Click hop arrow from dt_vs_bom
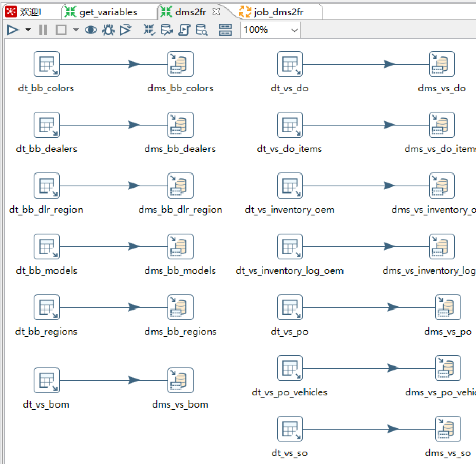The width and height of the screenshot is (476, 464). [x=134, y=380]
